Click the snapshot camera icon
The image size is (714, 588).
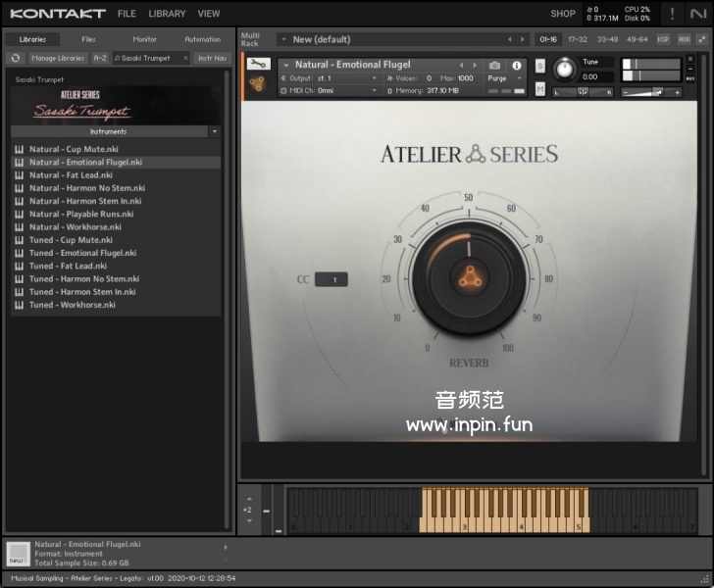tap(494, 66)
